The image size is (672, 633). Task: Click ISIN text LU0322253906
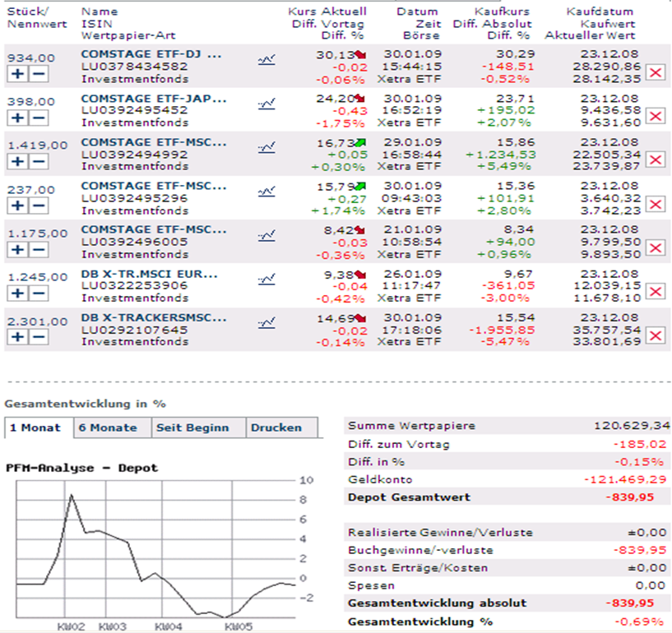134,285
